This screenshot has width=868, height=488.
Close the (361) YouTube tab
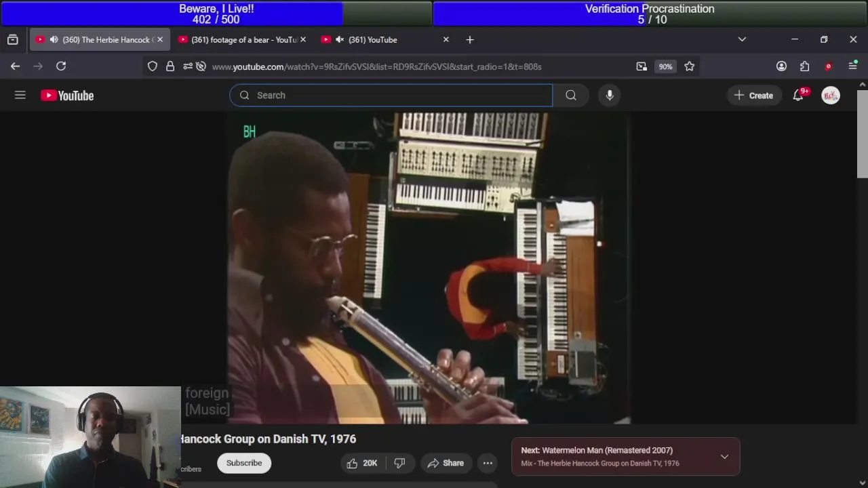click(446, 39)
